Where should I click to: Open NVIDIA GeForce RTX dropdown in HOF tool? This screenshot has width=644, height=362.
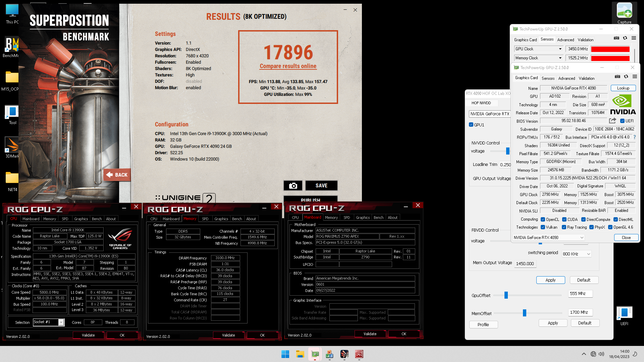[x=489, y=114]
